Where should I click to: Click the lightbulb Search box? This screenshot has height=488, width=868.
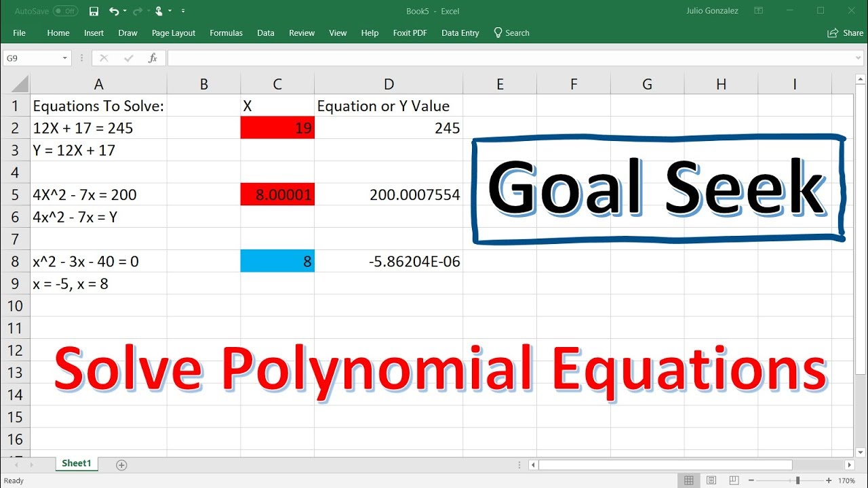(x=511, y=33)
